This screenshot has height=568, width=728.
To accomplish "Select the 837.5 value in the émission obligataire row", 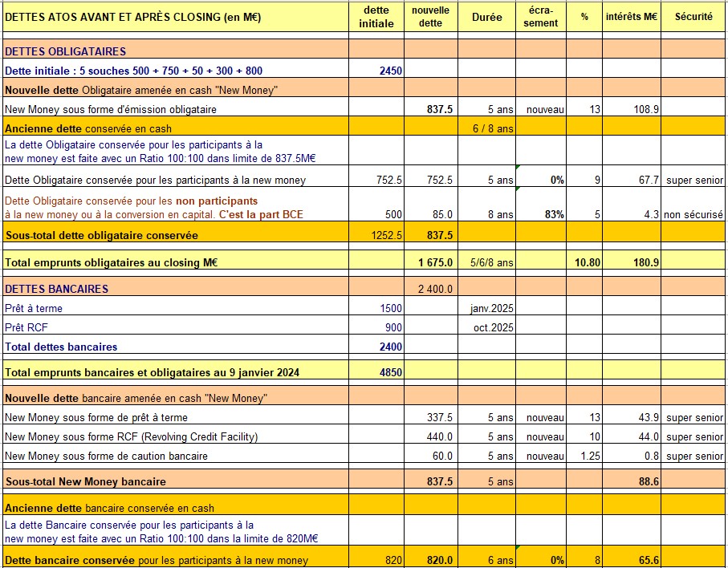I will click(x=440, y=110).
